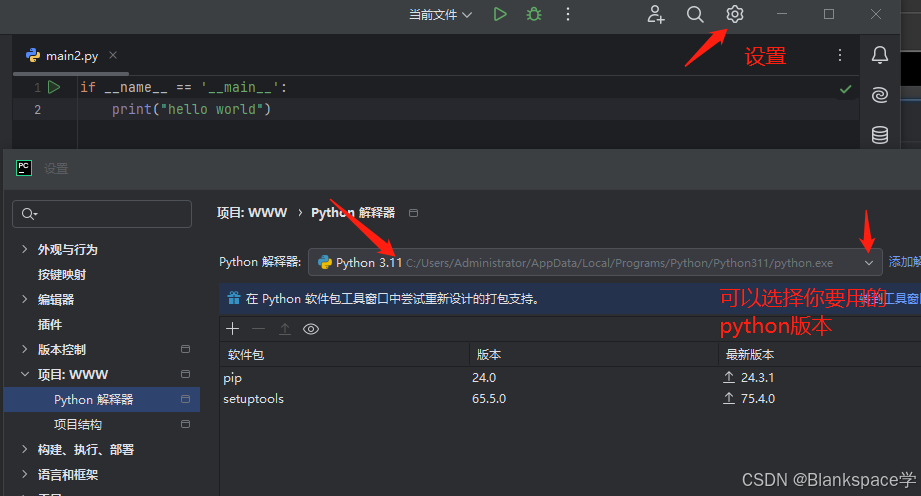Click the 版本 column header

pos(489,355)
